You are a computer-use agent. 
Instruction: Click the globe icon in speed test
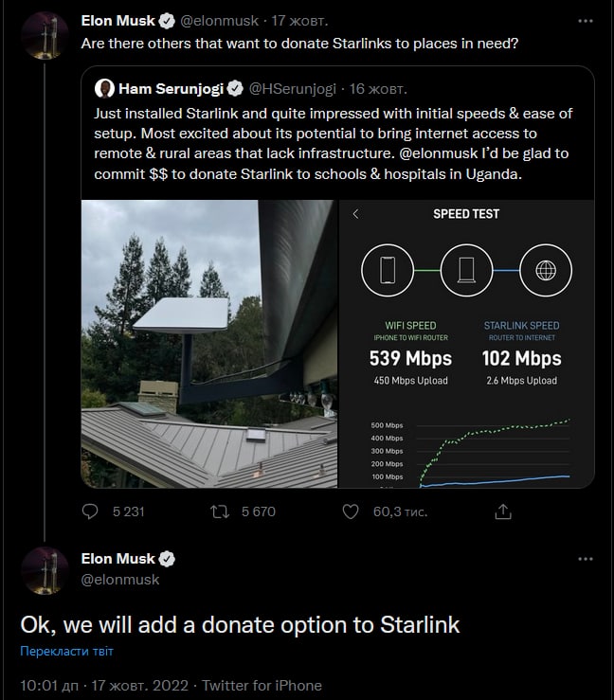coord(546,270)
